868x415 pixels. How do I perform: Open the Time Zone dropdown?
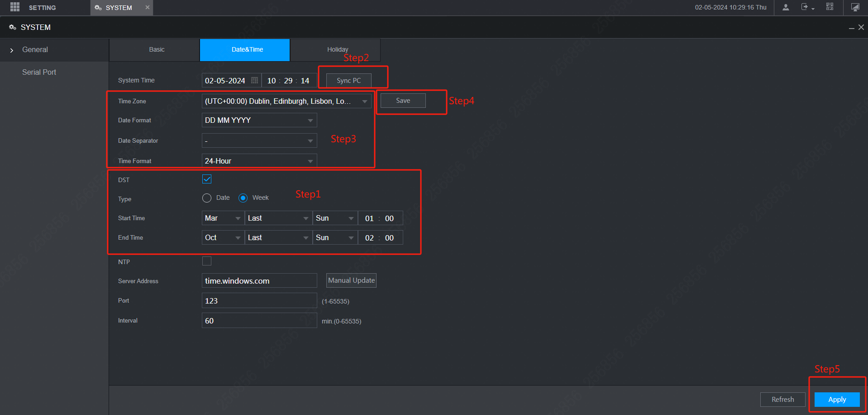click(365, 101)
